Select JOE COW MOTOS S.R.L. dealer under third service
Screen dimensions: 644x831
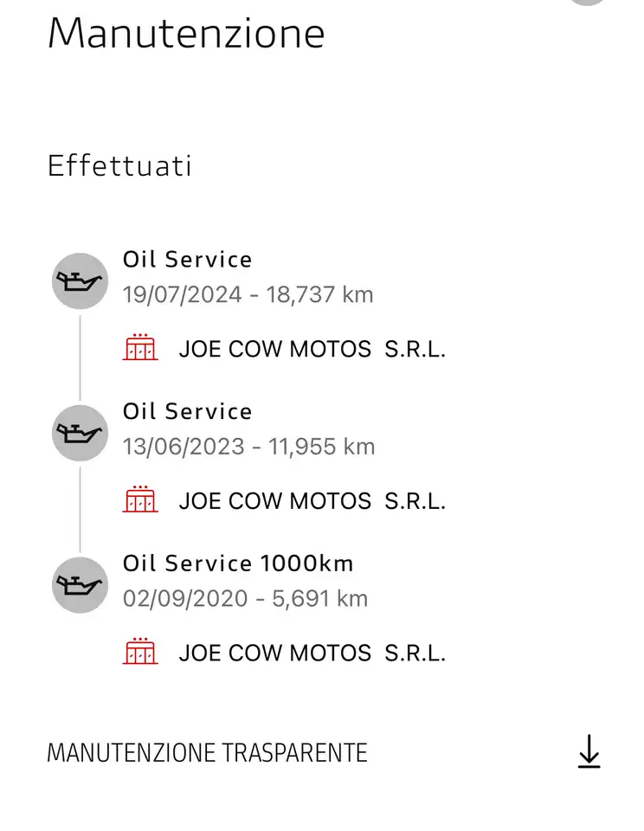coord(312,654)
